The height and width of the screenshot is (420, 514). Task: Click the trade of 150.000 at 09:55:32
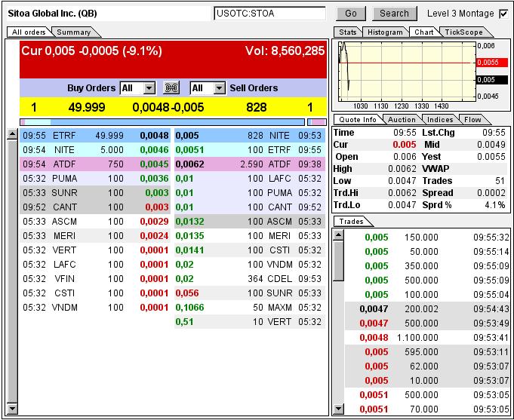[427, 238]
